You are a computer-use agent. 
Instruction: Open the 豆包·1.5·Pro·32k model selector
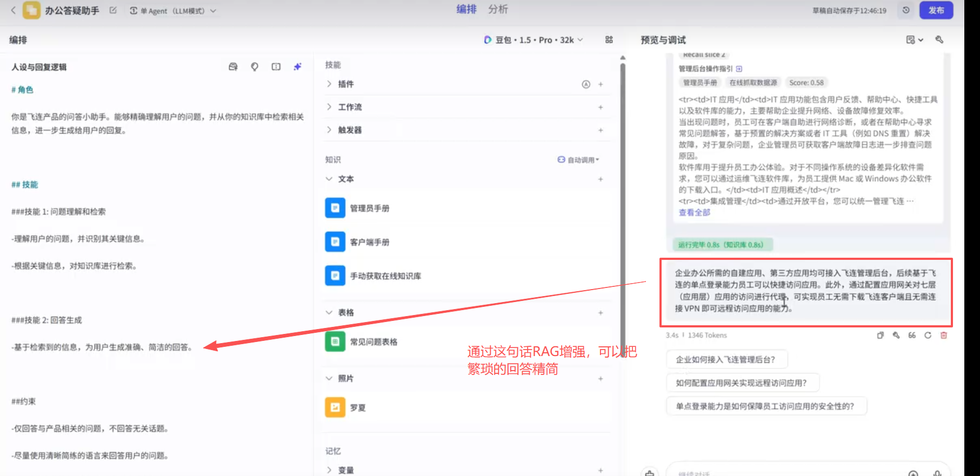point(533,40)
